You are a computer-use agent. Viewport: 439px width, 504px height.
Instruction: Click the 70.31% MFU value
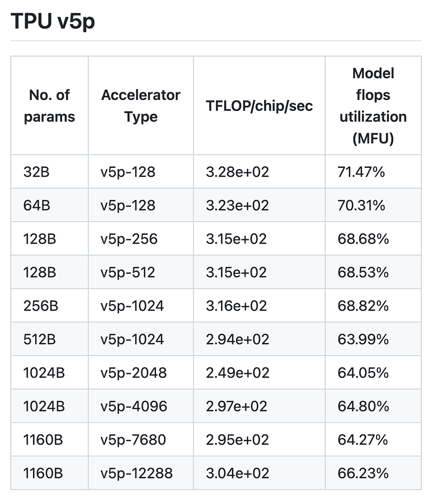point(361,205)
